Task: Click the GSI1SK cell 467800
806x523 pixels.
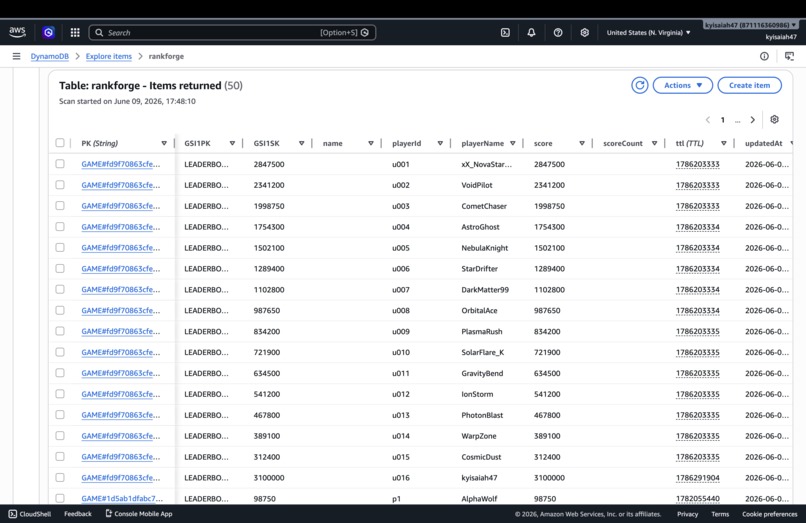Action: point(266,415)
